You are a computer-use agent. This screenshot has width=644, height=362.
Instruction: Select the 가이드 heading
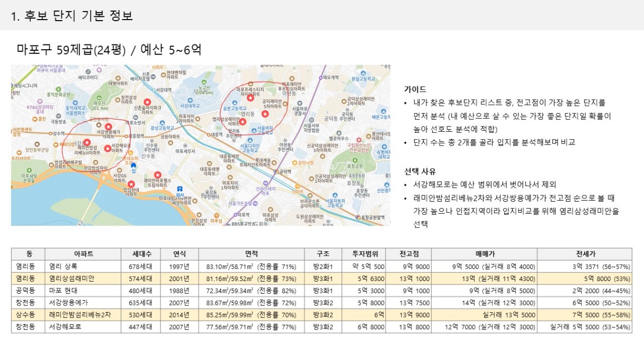(x=415, y=89)
